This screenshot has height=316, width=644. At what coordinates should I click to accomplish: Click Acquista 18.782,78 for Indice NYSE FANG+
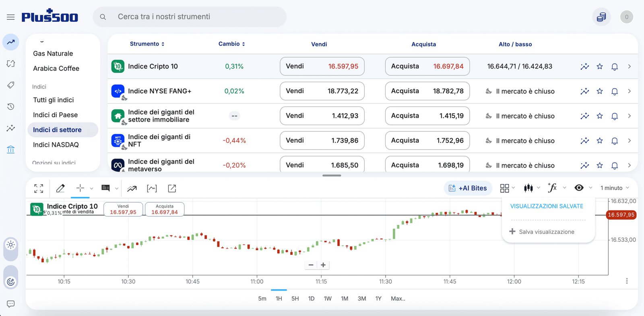427,91
